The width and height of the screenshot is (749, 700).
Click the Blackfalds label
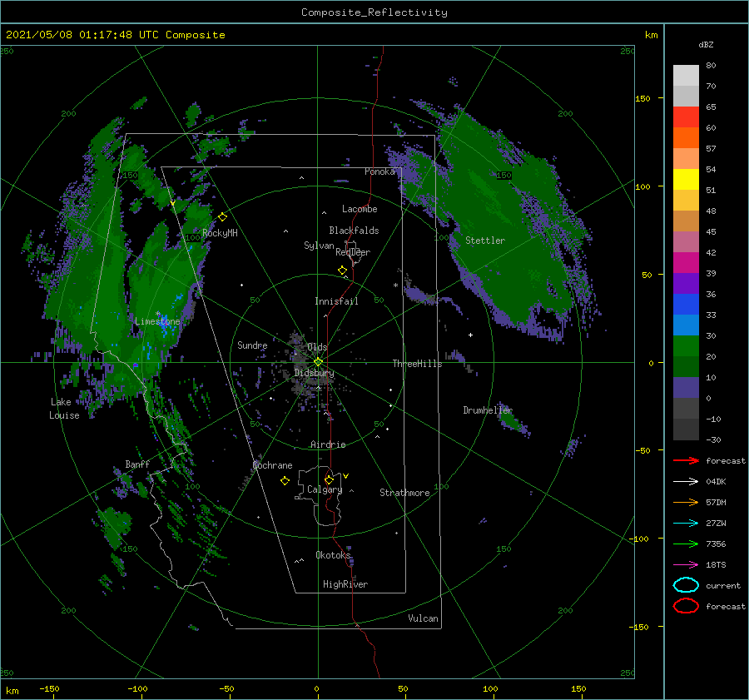click(354, 231)
